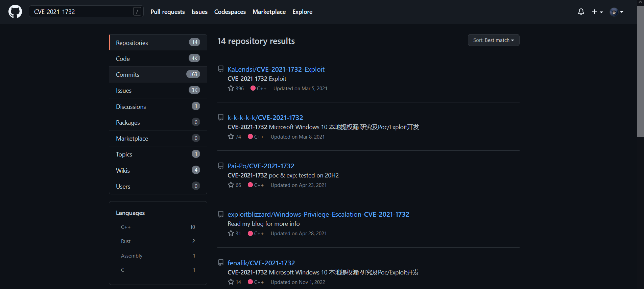Open the notifications bell
The image size is (644, 289).
click(x=581, y=12)
